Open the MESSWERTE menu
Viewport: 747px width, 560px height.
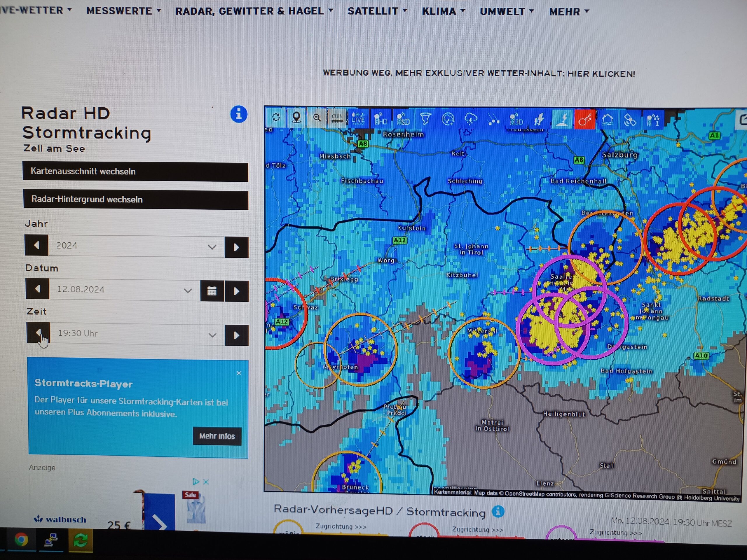124,11
